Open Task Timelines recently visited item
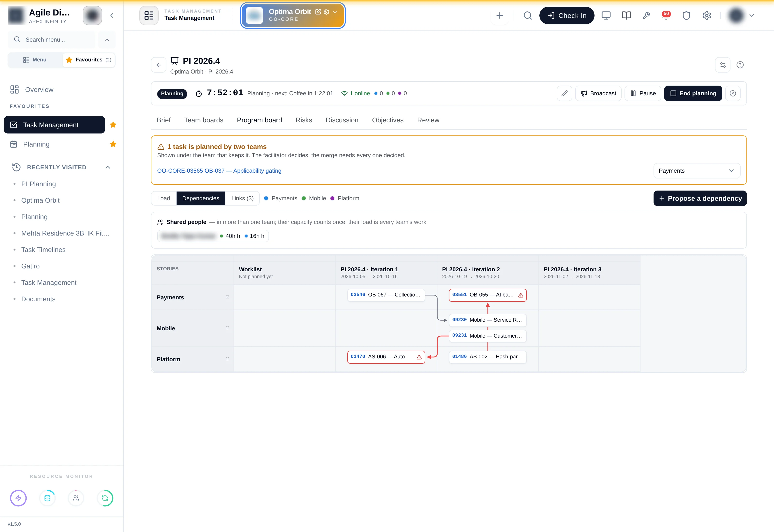This screenshot has height=532, width=774. coord(43,250)
